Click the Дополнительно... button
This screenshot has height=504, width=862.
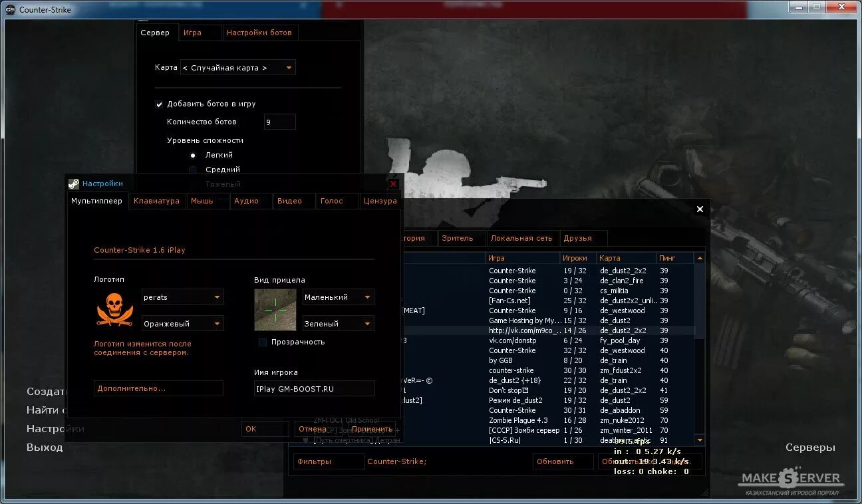pyautogui.click(x=158, y=388)
